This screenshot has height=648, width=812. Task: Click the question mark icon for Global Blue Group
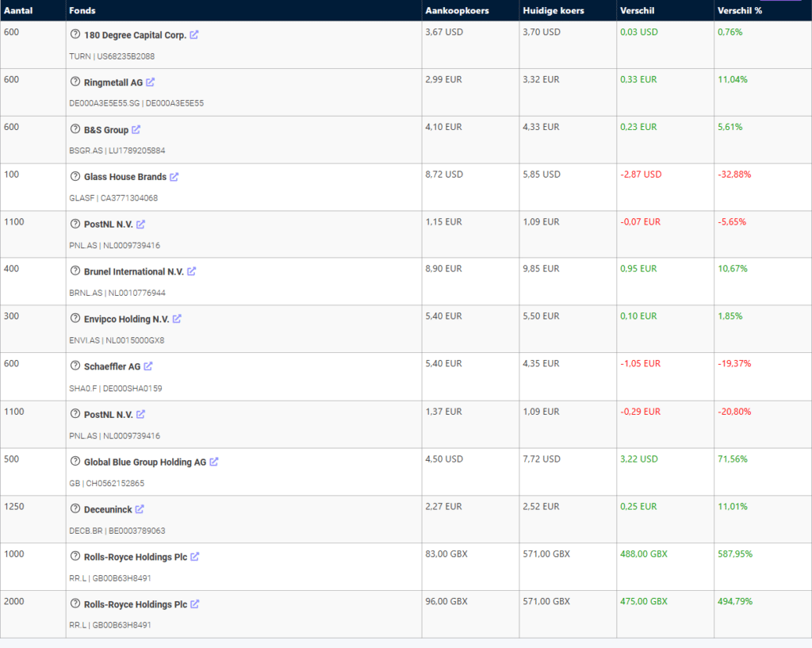click(x=75, y=462)
